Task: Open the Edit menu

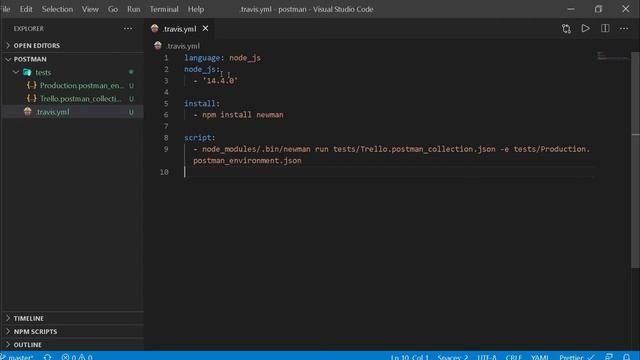Action: [26, 9]
